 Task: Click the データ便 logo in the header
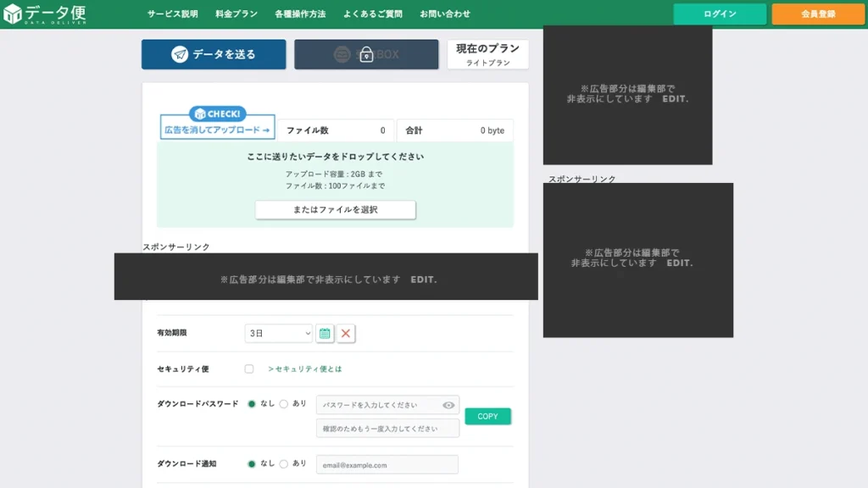coord(45,14)
